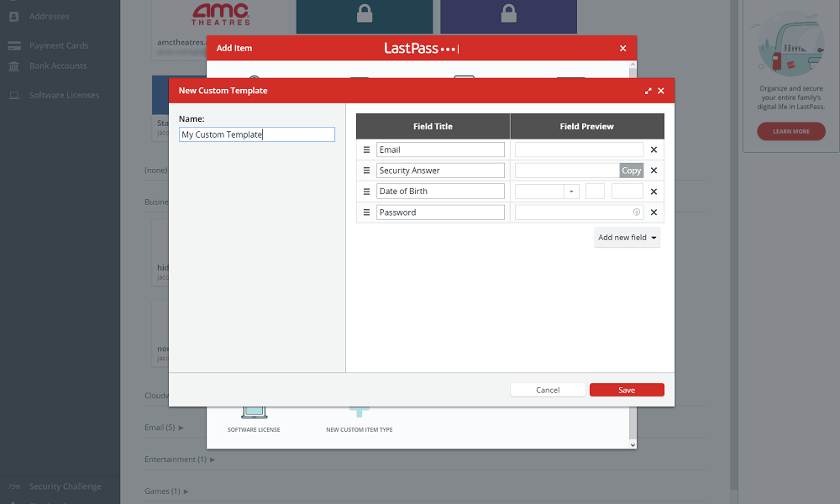Expand the New Custom Template dialog to full size
Image resolution: width=840 pixels, height=504 pixels.
coord(648,91)
